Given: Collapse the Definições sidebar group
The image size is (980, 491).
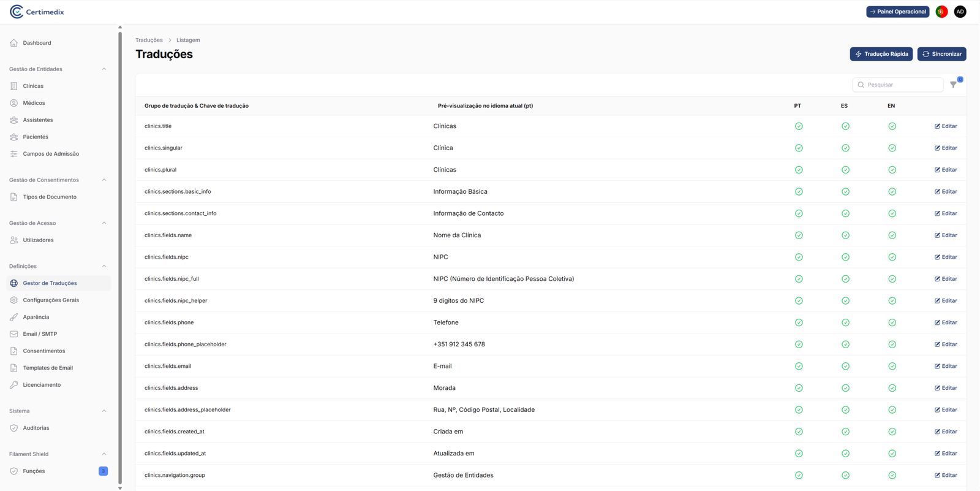Looking at the screenshot, I should (104, 267).
